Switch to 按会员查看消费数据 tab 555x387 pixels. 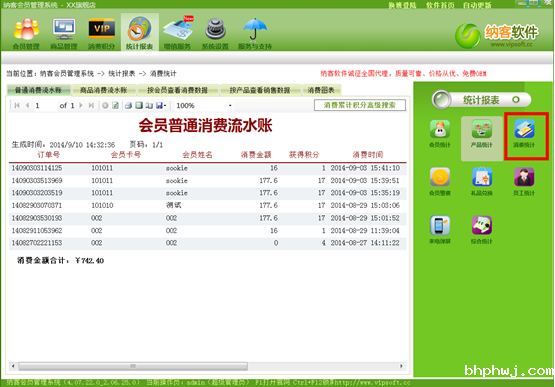(x=177, y=90)
